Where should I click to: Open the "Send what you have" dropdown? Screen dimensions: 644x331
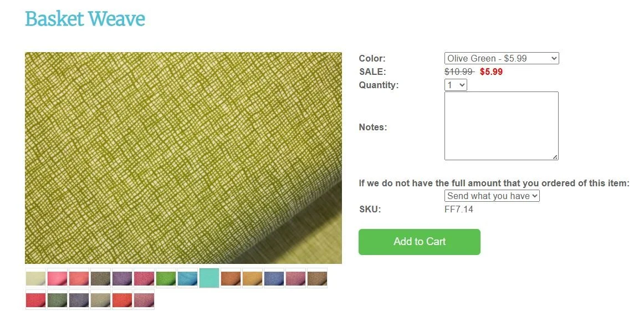[x=492, y=196]
